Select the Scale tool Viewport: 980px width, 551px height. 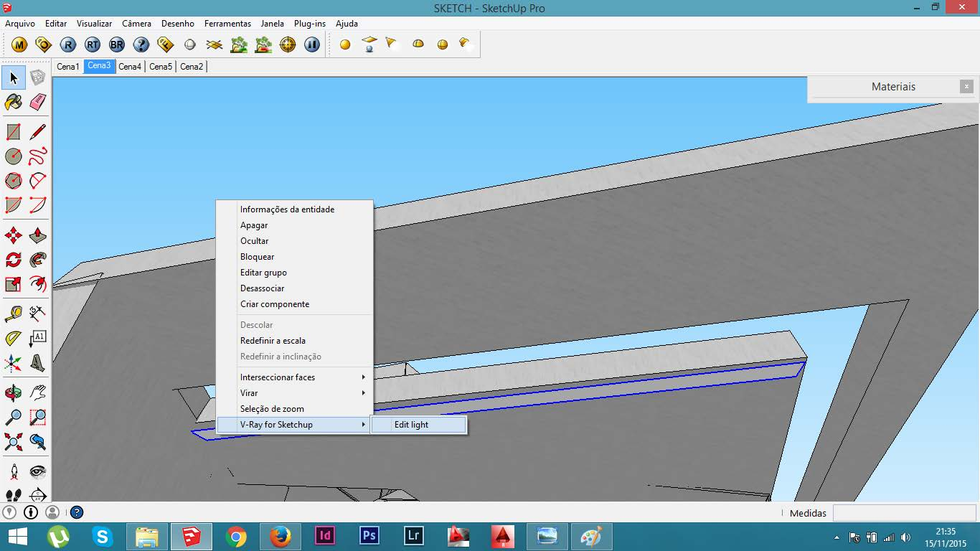coord(14,284)
